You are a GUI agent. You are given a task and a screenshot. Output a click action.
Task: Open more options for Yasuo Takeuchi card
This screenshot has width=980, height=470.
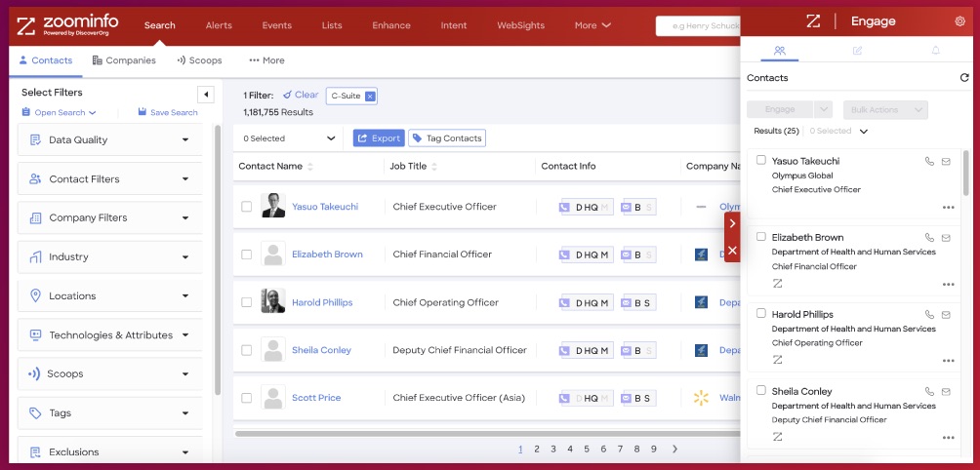pos(948,208)
